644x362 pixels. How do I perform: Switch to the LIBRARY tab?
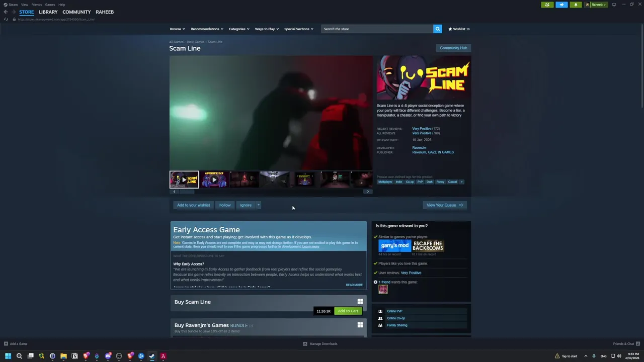(48, 12)
